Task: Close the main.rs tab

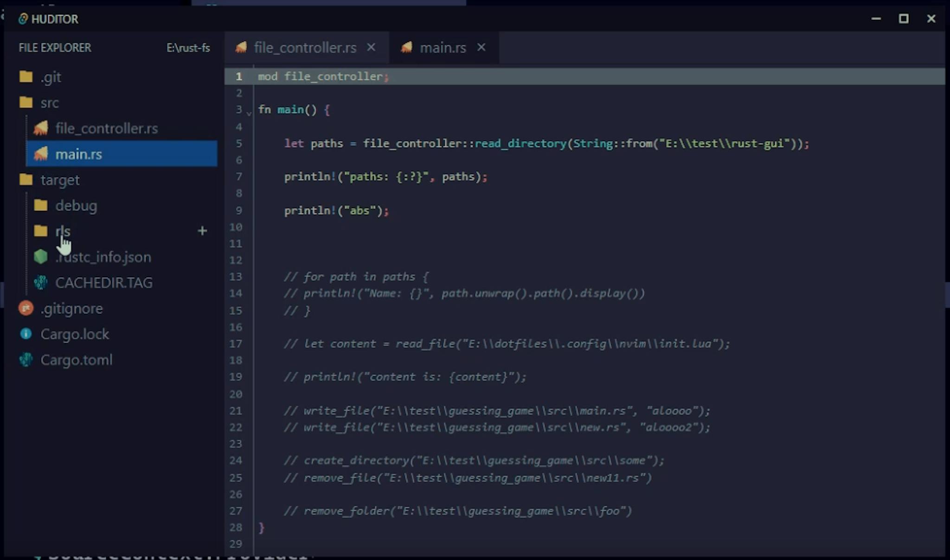Action: coord(481,47)
